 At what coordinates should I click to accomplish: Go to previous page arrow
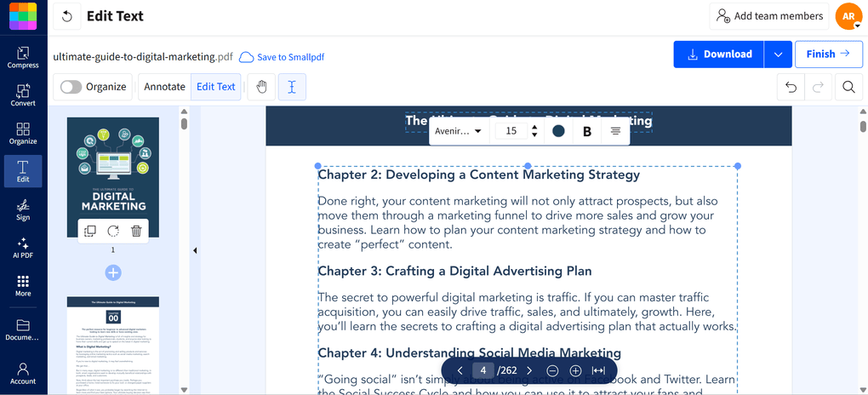tap(460, 370)
